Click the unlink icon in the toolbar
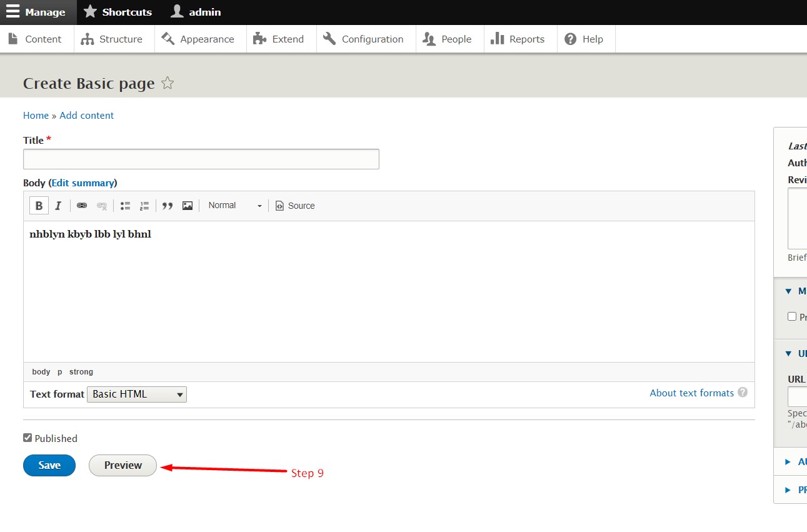 pos(102,206)
